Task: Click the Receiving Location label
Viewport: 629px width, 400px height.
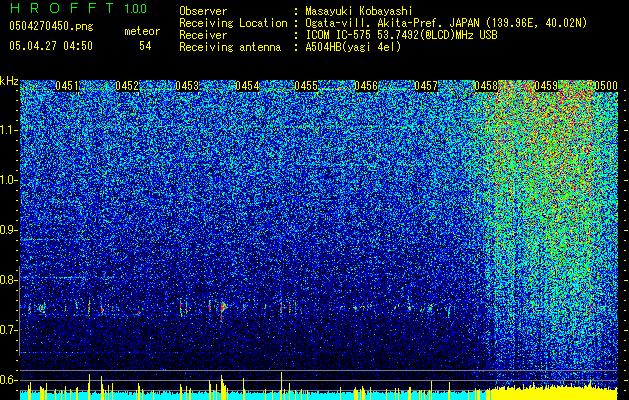Action: pyautogui.click(x=233, y=23)
